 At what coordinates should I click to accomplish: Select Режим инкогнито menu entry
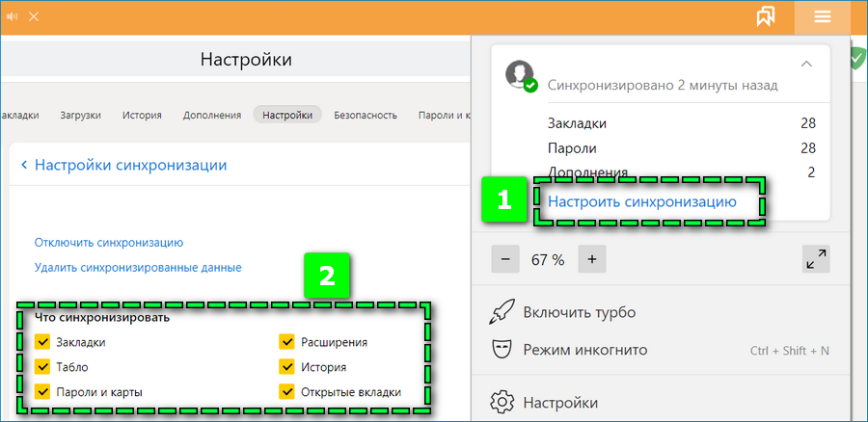[585, 350]
